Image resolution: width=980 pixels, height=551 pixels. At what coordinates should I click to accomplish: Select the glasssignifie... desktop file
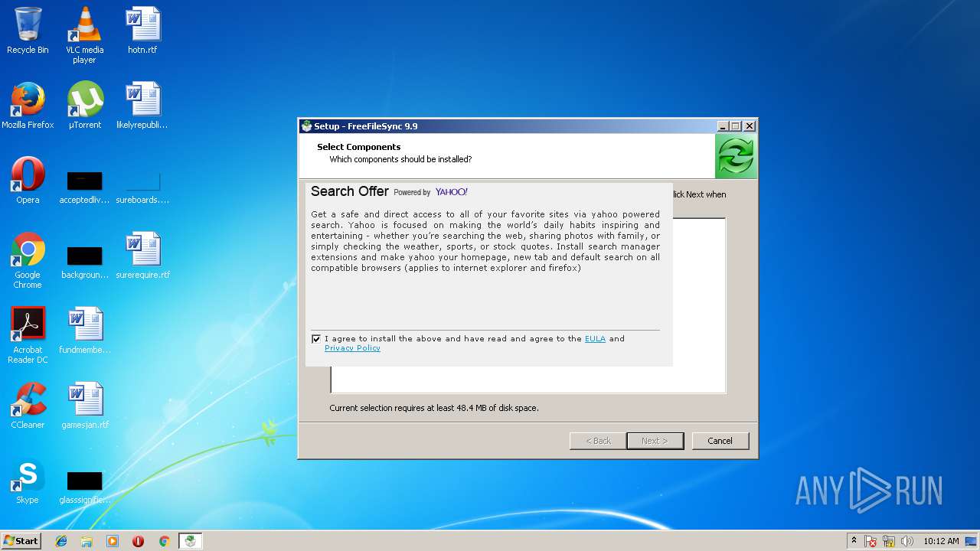point(84,487)
